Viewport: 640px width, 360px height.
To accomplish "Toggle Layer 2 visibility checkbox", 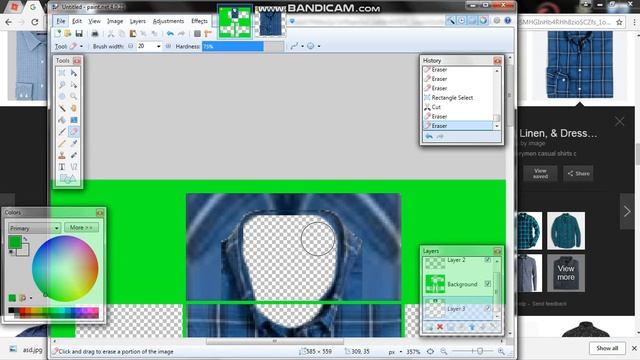I will (x=487, y=260).
